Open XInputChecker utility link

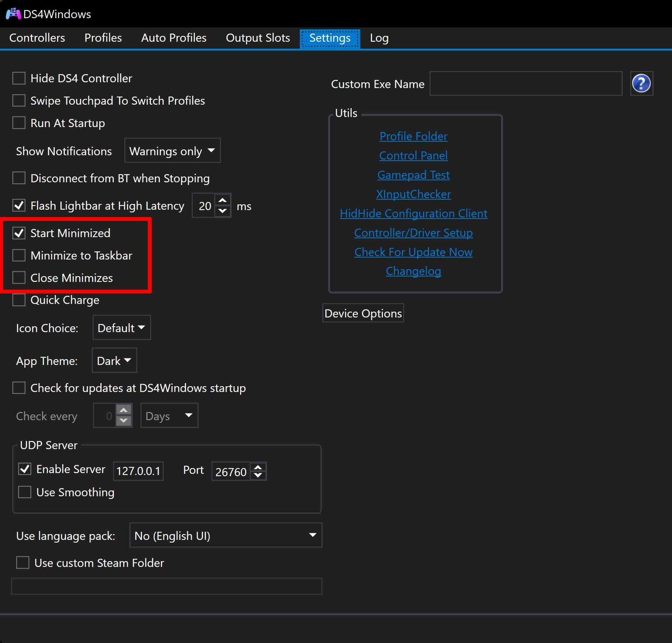pos(413,194)
